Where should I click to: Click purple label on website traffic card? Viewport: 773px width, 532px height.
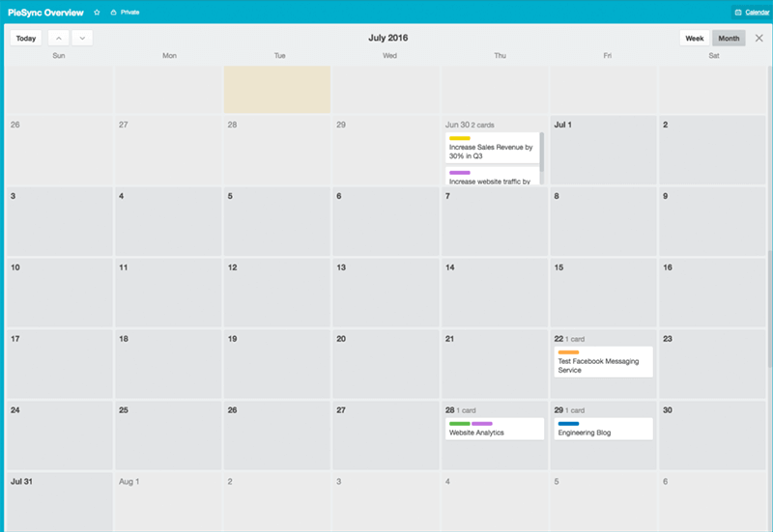[460, 173]
